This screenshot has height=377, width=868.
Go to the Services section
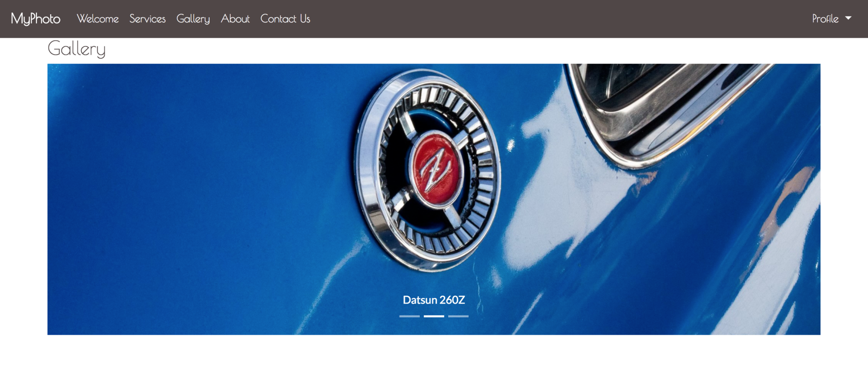[147, 19]
